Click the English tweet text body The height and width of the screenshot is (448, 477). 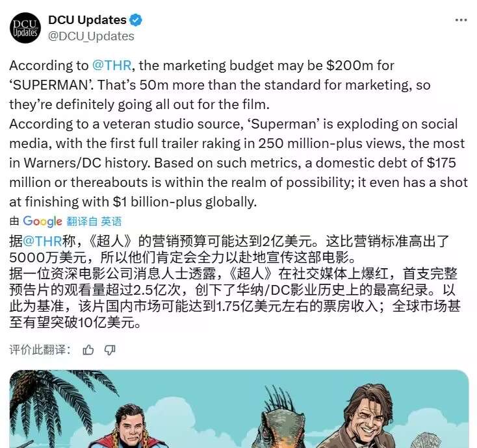pos(238,134)
